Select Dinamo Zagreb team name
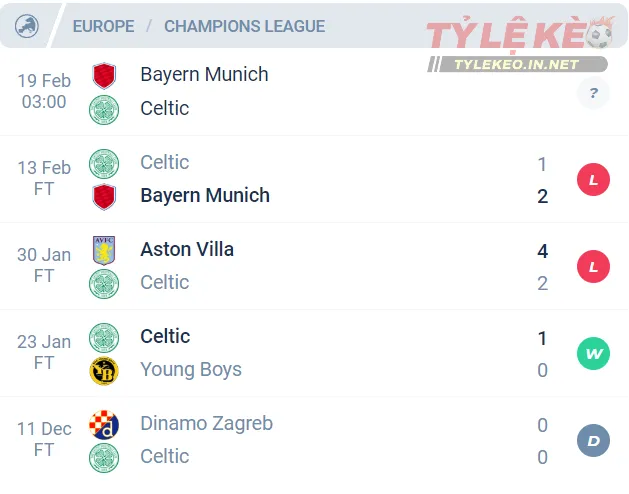 tap(206, 423)
